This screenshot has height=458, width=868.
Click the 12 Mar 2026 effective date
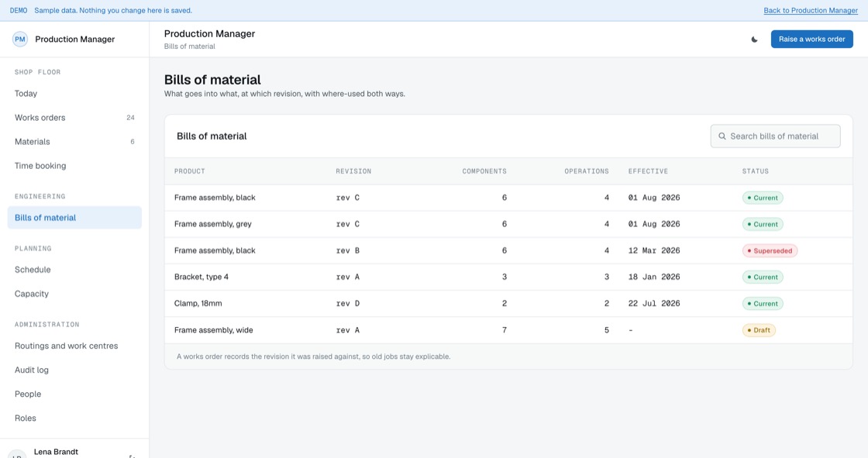[654, 250]
